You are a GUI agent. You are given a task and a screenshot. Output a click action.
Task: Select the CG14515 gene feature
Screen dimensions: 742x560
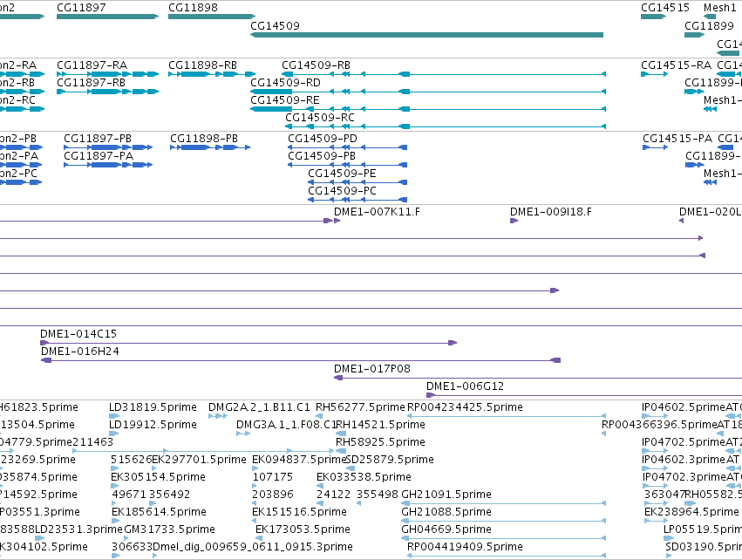pos(653,17)
